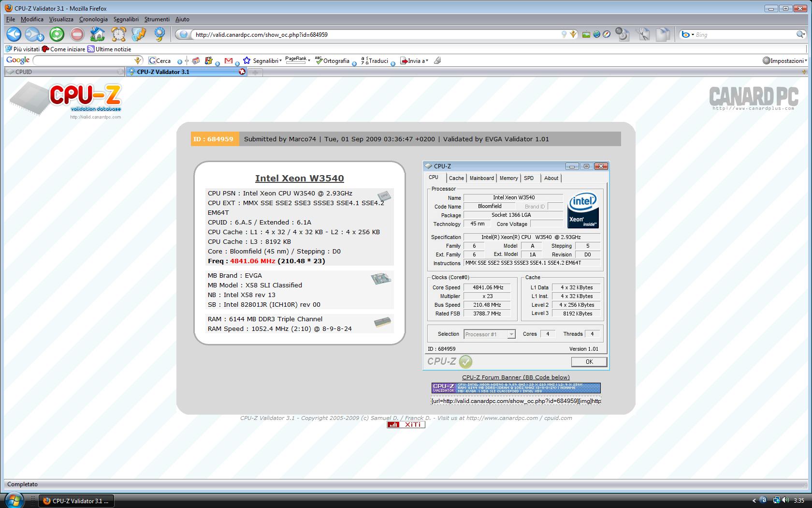Click Google toolbar colorful share icon

point(208,60)
